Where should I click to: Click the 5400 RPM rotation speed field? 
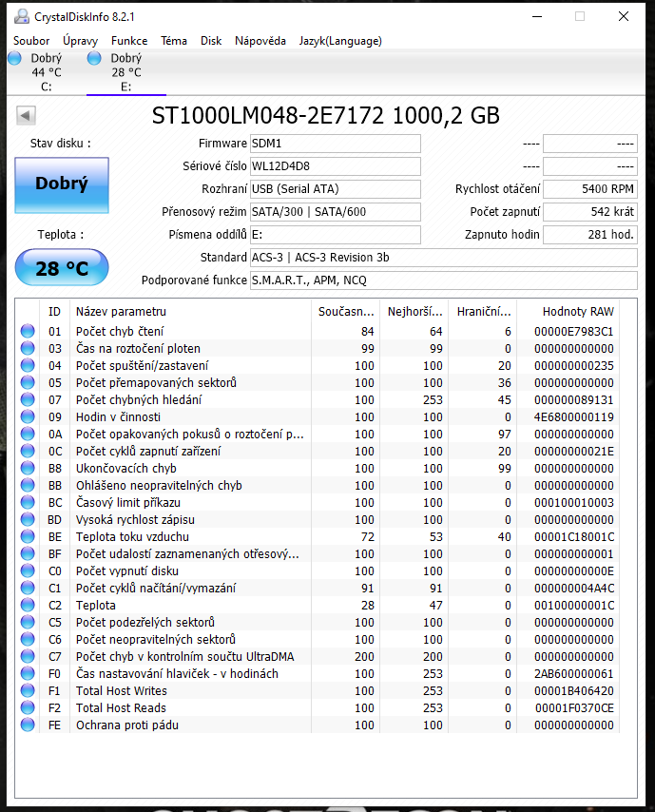coord(589,189)
